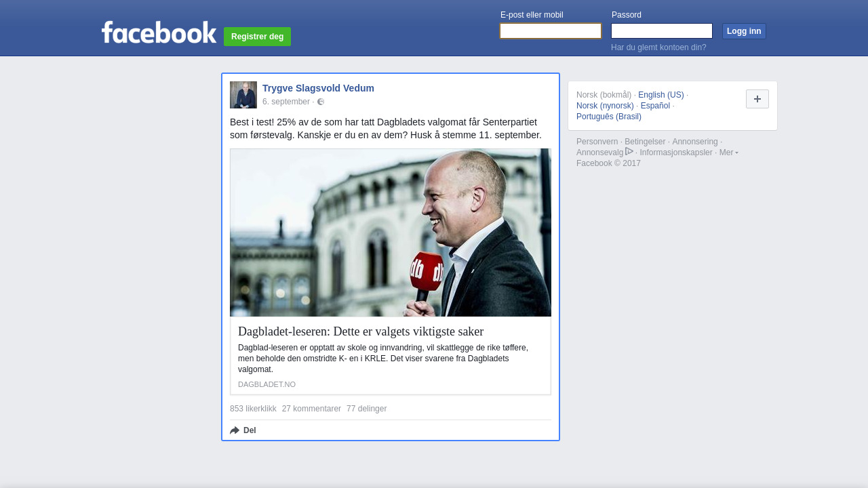Open the Personvern footer link
This screenshot has width=868, height=488.
597,142
